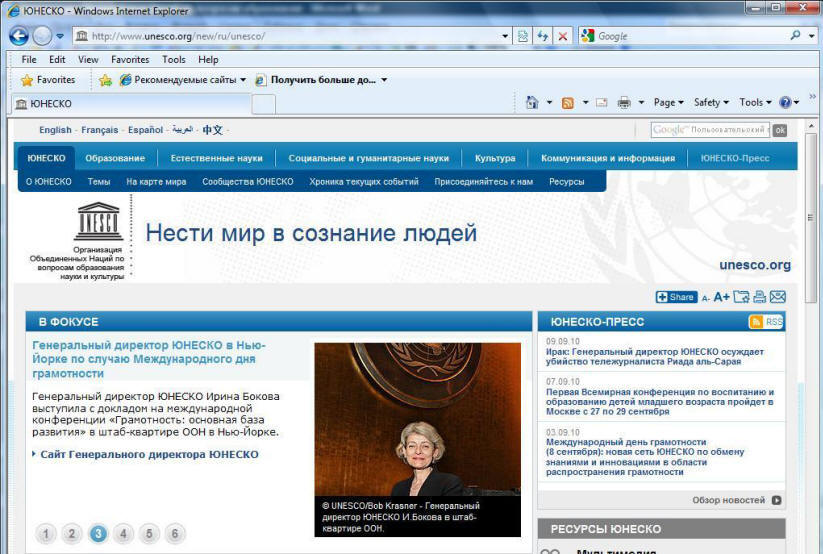The image size is (823, 554).
Task: Open Культура navigation tab
Action: (495, 158)
